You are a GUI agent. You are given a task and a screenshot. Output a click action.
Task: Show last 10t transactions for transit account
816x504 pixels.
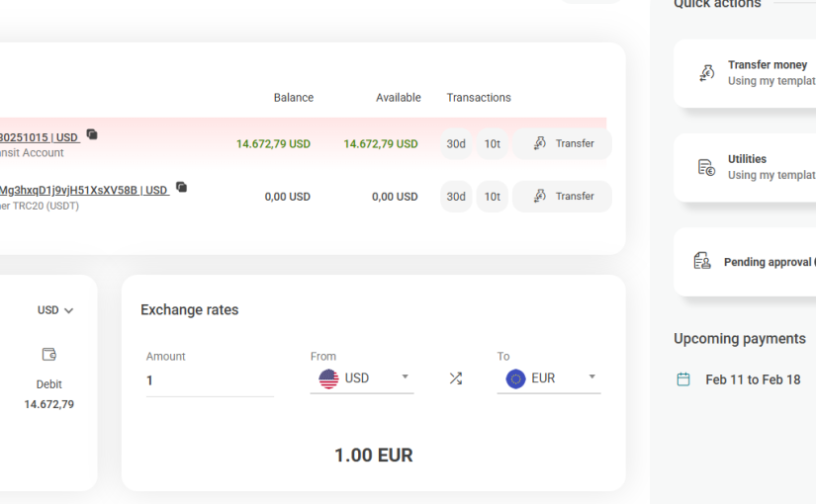[492, 143]
